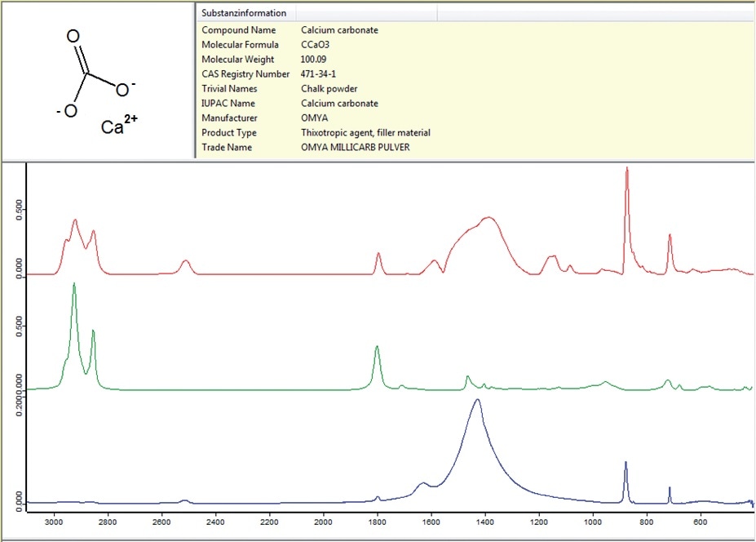Click the 1200 wavenumber axis tick label

[x=538, y=522]
